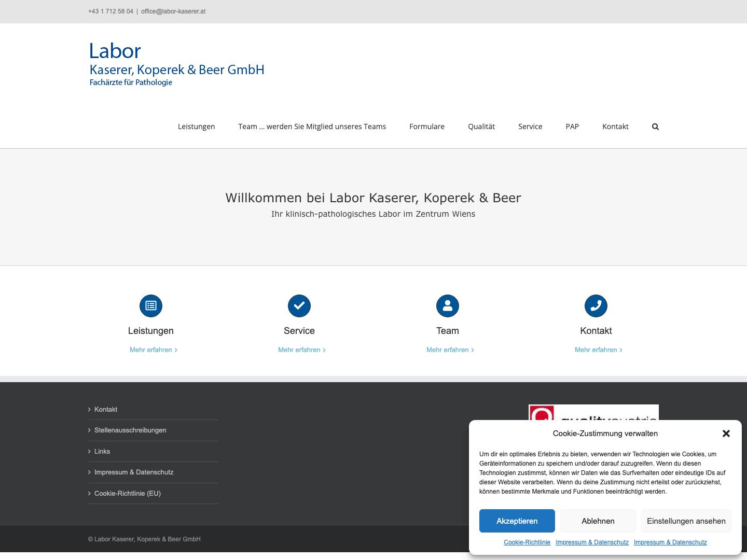
Task: Open the Cookie-Richtlinie (EU) footer link
Action: click(x=127, y=493)
